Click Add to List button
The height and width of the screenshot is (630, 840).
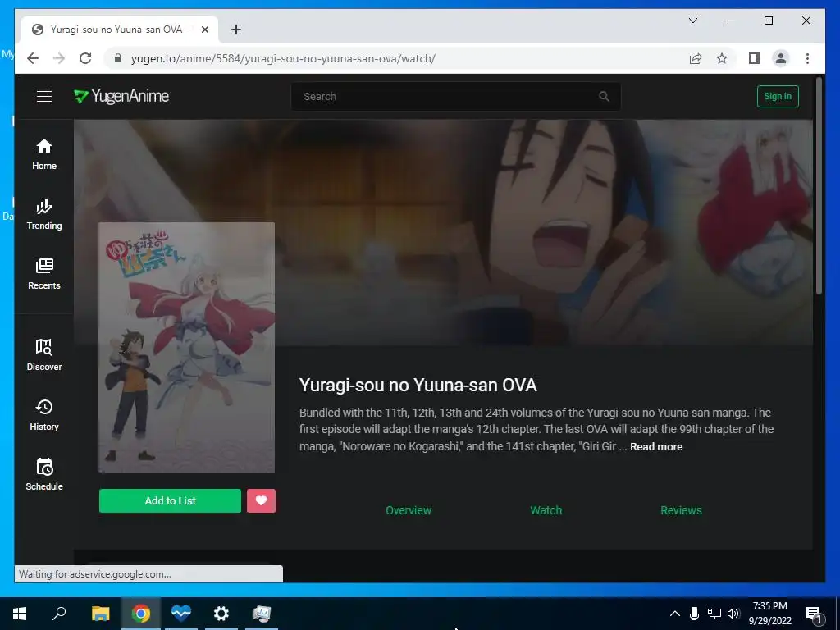coord(170,500)
